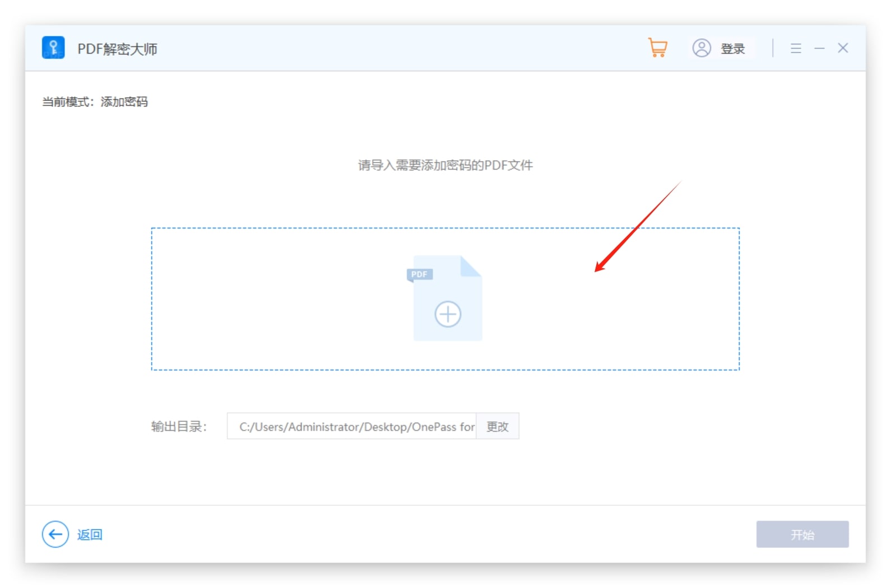The width and height of the screenshot is (891, 588).
Task: Minimize the PDF解密大师 window
Action: click(819, 48)
